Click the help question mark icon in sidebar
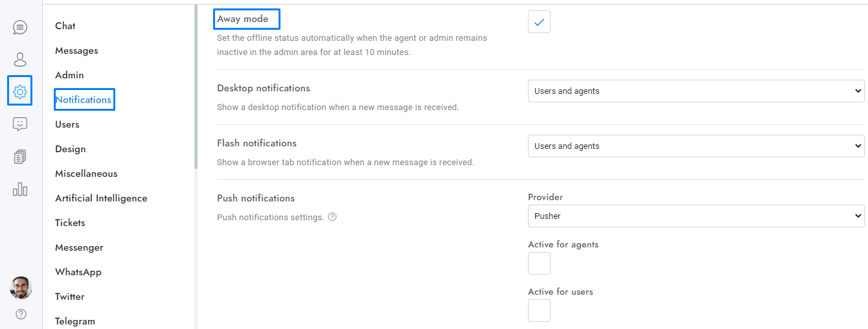868x329 pixels. (x=21, y=314)
